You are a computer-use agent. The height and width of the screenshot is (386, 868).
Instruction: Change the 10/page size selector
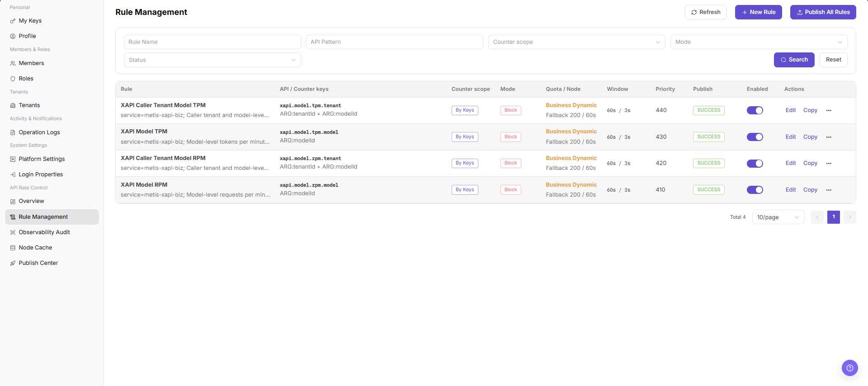(x=778, y=217)
